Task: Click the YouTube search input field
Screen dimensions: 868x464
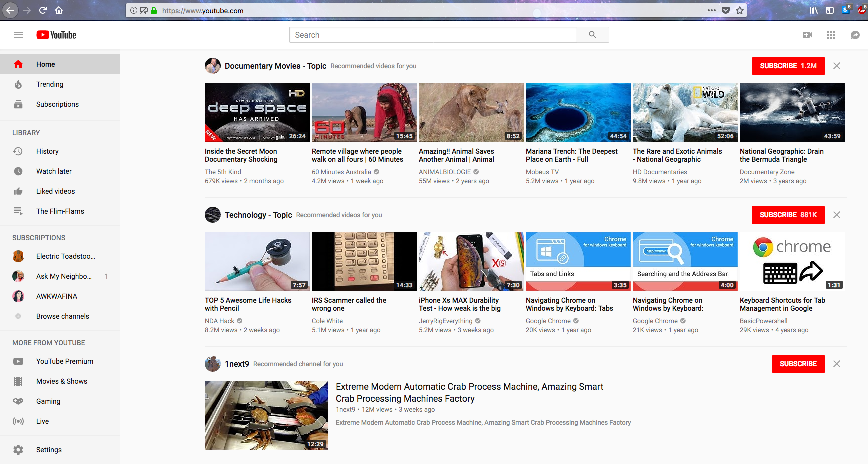Action: (x=433, y=35)
